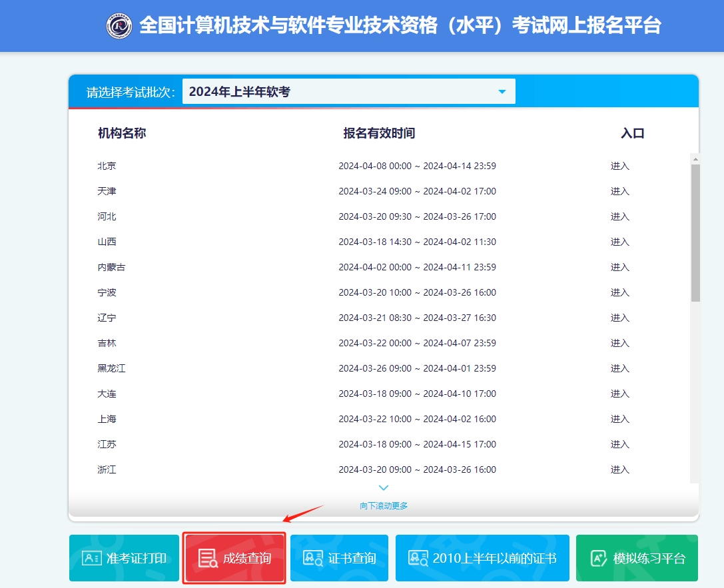Click the certificate icon on 2010上半年以前的证书
This screenshot has width=724, height=588.
418,558
